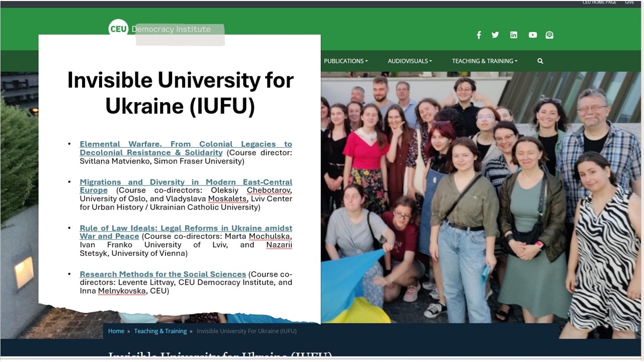This screenshot has width=644, height=362.
Task: Open the Twitter bird icon
Action: (x=495, y=35)
